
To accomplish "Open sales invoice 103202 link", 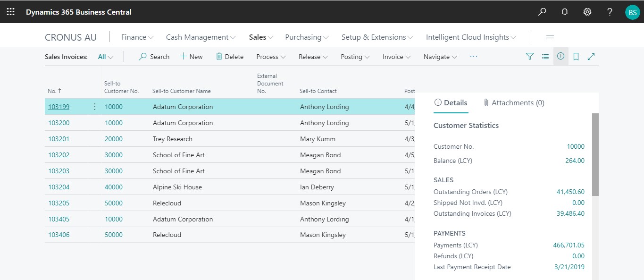I will click(x=59, y=155).
